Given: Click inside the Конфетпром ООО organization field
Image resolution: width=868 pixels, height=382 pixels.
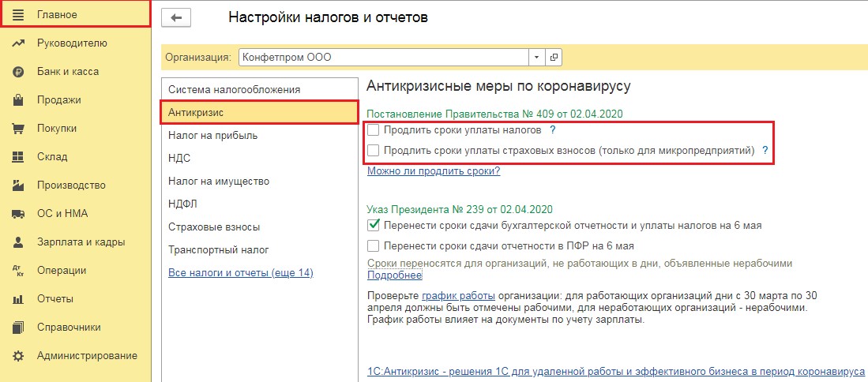Looking at the screenshot, I should click(x=383, y=58).
